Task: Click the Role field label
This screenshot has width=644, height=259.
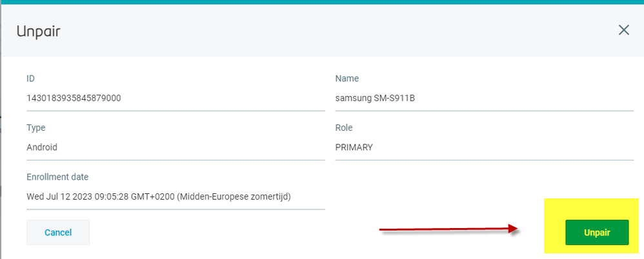Action: (x=345, y=128)
